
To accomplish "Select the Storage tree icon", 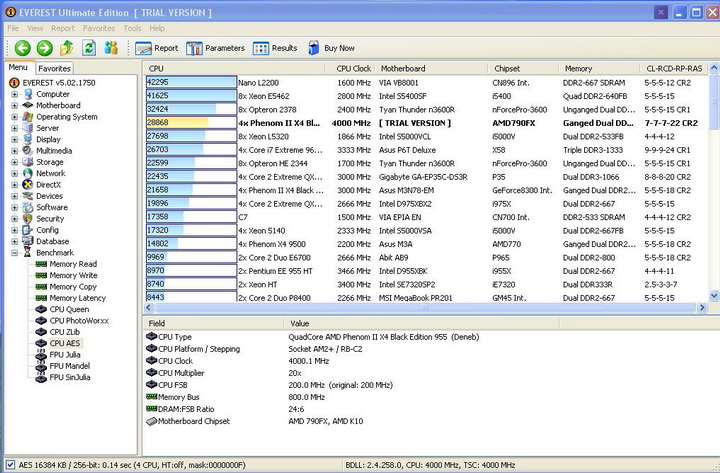I will tap(28, 162).
